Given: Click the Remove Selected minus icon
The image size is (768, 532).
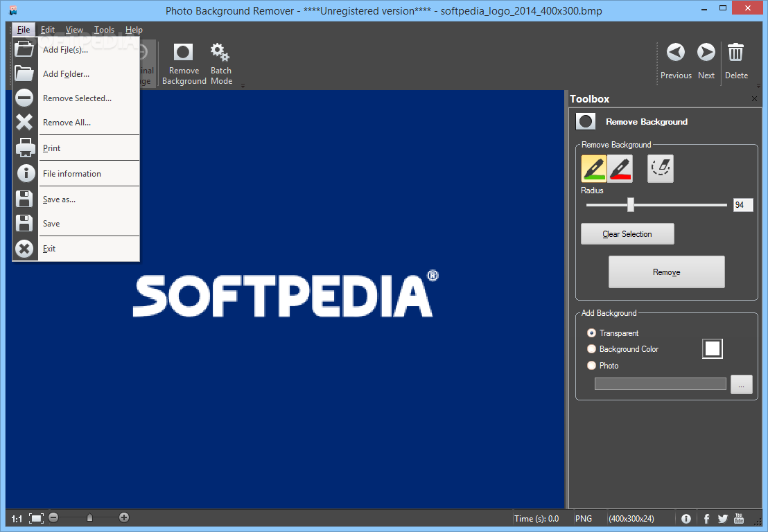Looking at the screenshot, I should coord(24,98).
